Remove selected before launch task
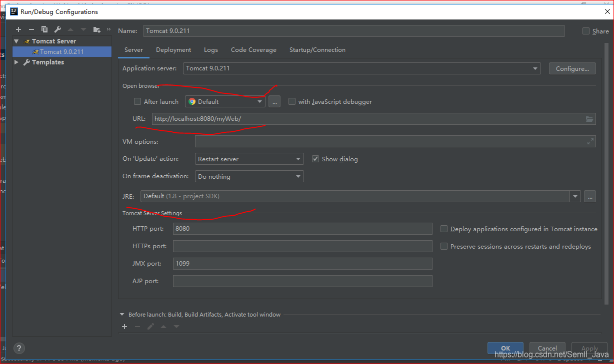 (137, 327)
